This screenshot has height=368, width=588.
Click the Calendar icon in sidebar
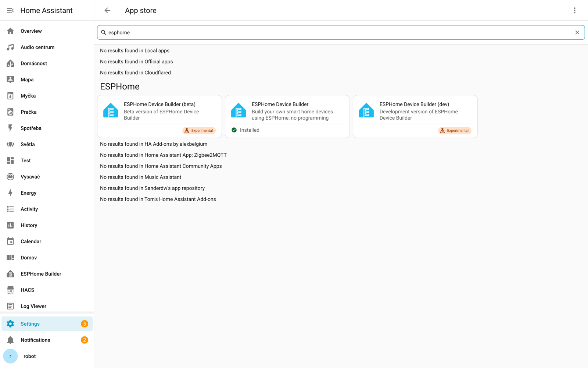coord(10,241)
